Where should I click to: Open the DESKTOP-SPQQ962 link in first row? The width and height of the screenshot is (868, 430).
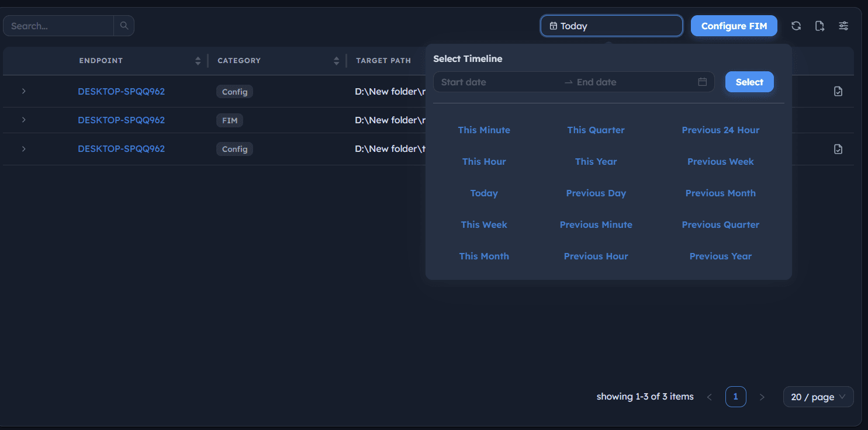tap(121, 91)
